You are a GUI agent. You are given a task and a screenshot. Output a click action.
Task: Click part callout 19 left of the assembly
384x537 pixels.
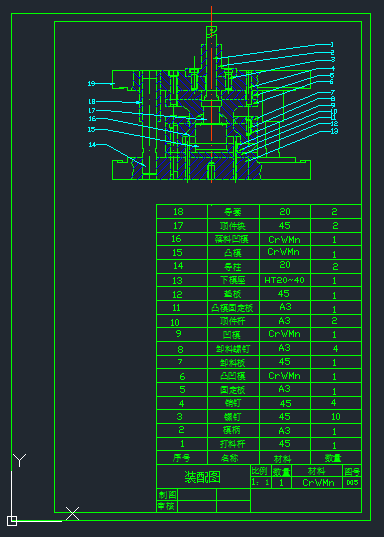click(91, 84)
